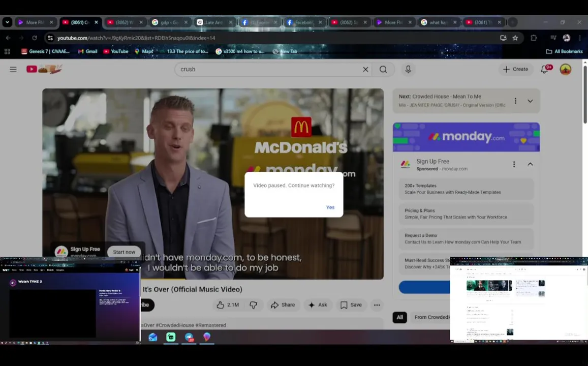Open the colorful balloon app taskbar icon

(x=207, y=337)
